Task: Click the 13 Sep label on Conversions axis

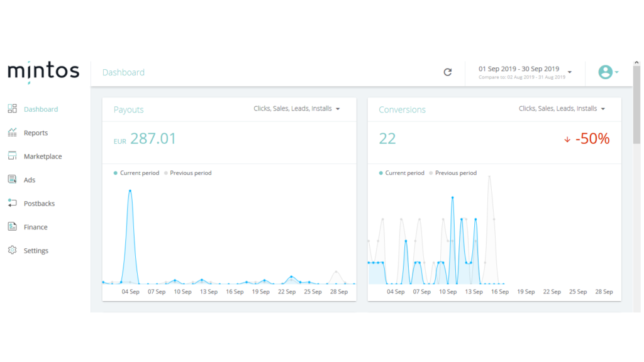Action: (x=474, y=292)
